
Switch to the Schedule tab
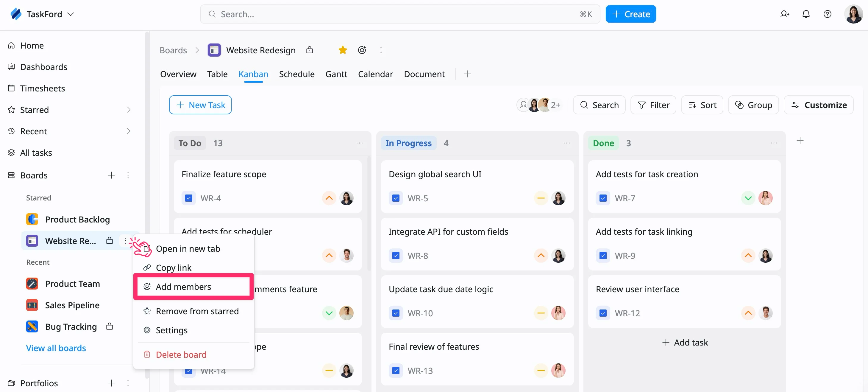click(296, 74)
